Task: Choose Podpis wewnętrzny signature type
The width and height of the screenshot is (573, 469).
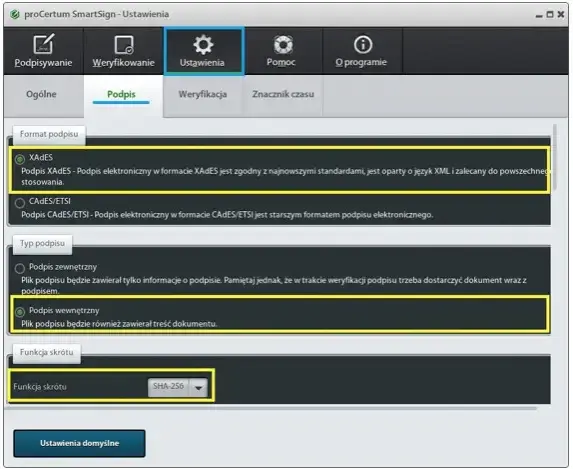Action: coord(20,312)
